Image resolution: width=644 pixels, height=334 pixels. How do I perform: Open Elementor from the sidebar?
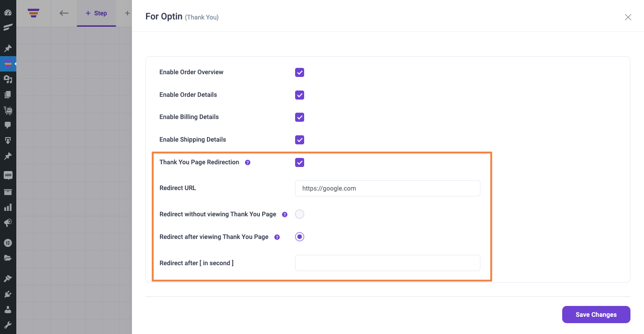8,243
